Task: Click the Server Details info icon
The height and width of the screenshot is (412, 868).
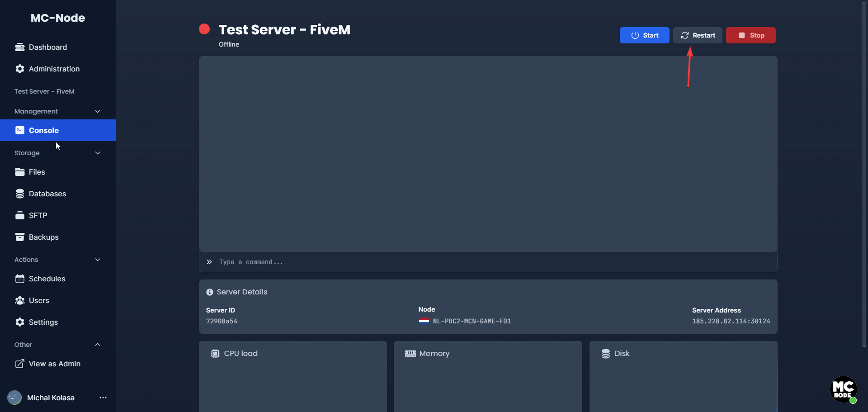Action: [210, 292]
